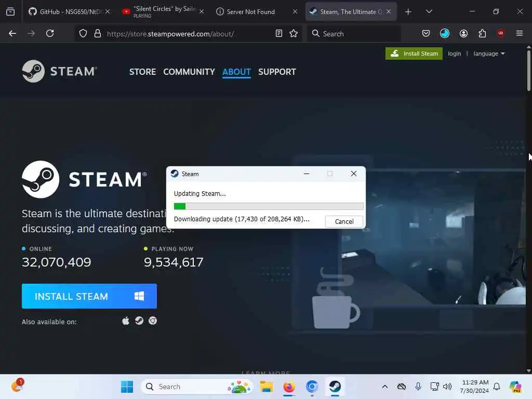Open the notifications bell icon
This screenshot has height=399, width=532.
tap(497, 387)
